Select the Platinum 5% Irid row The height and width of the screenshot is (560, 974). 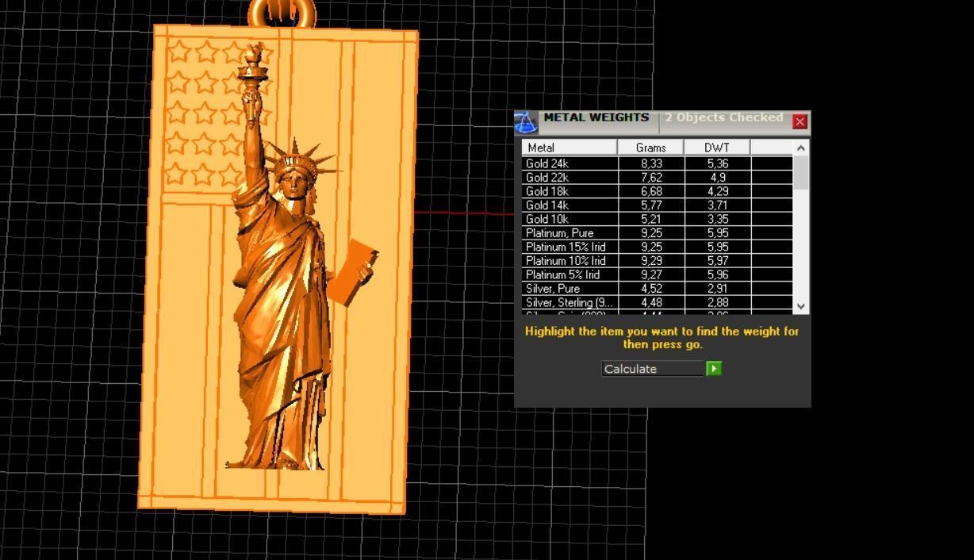coord(658,274)
